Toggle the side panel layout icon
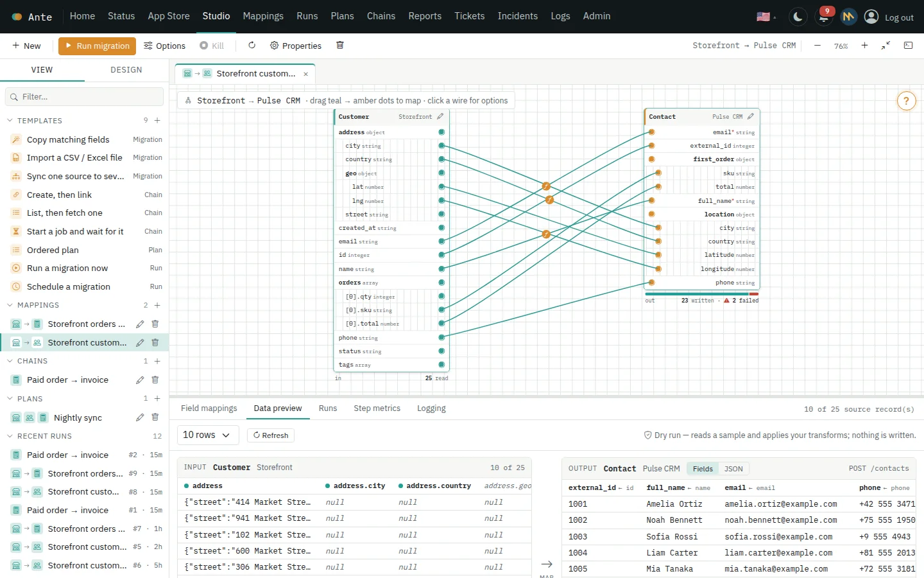This screenshot has width=924, height=578. click(908, 46)
